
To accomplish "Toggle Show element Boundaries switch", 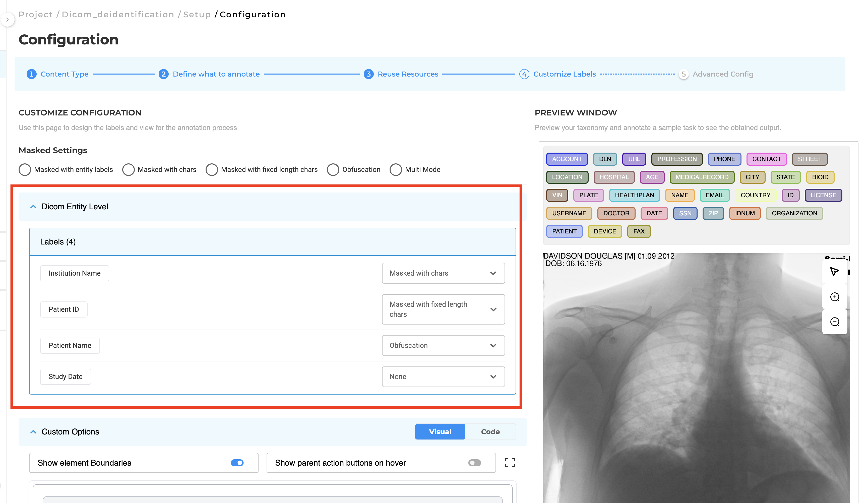I will click(x=237, y=463).
